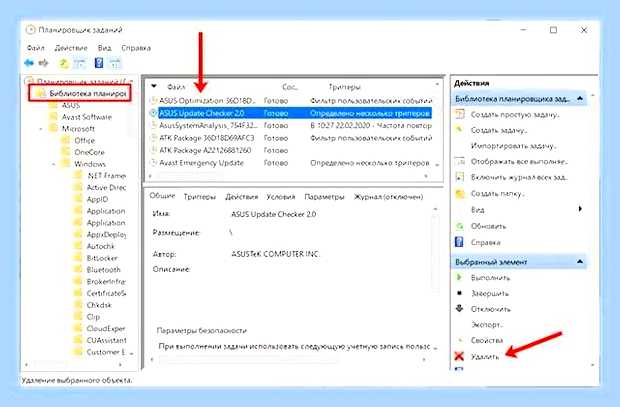Open the Справка menu
Viewport: 620px width, 407px height.
coord(136,48)
